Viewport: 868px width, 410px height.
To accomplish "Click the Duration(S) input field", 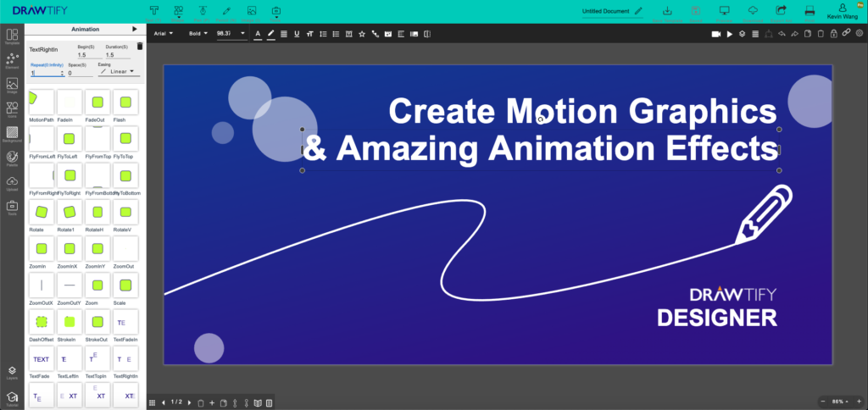I will point(118,55).
